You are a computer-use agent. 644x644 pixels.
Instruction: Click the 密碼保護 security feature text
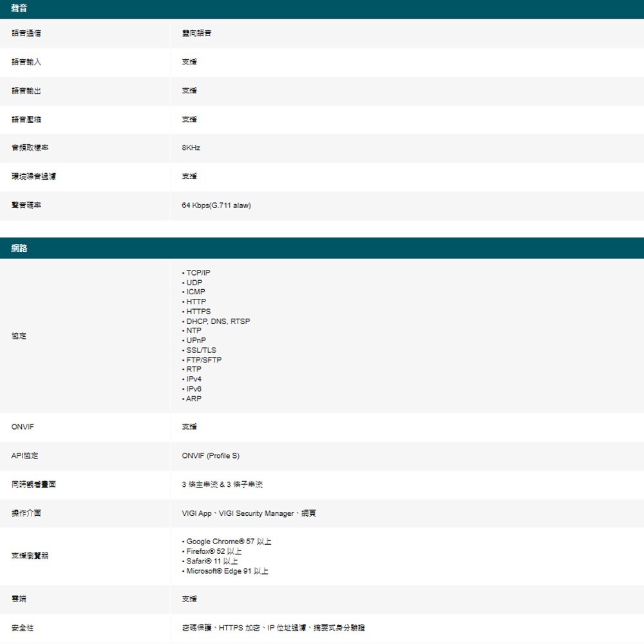click(x=193, y=627)
